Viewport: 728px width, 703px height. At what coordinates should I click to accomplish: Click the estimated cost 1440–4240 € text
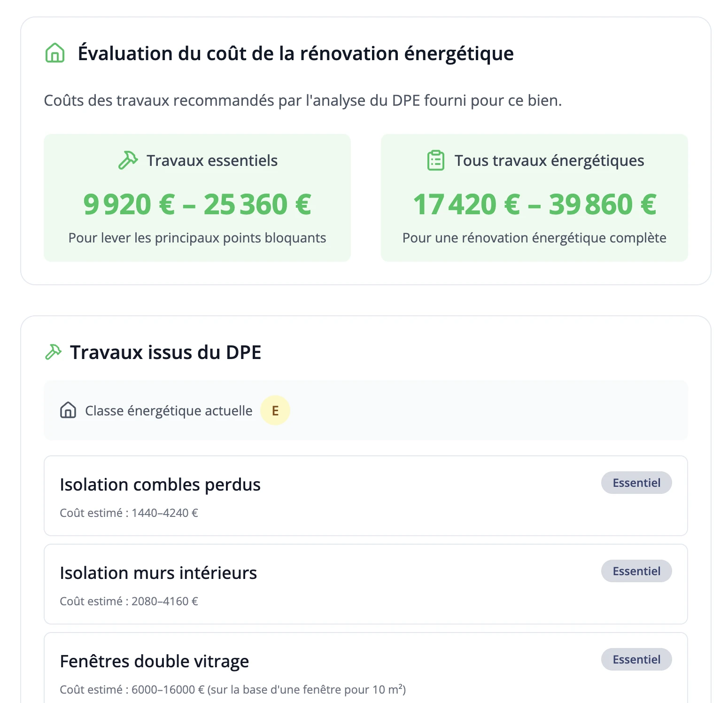pos(129,513)
